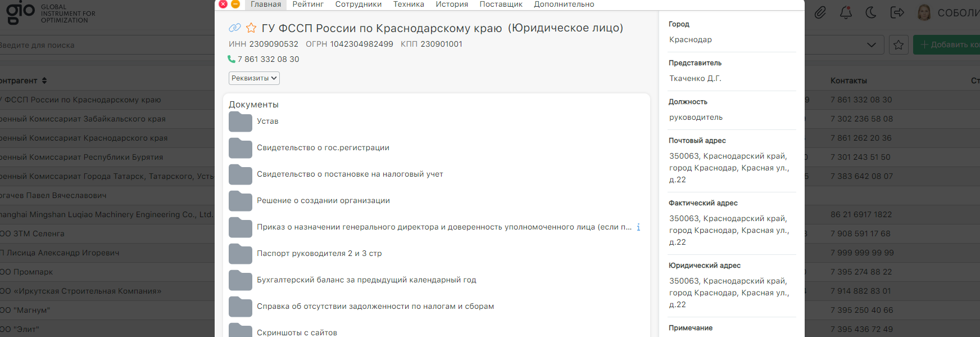Screen dimensions: 980x337
Task: Click the green phone icon beside 7 861 332 08 30
Action: tap(232, 59)
